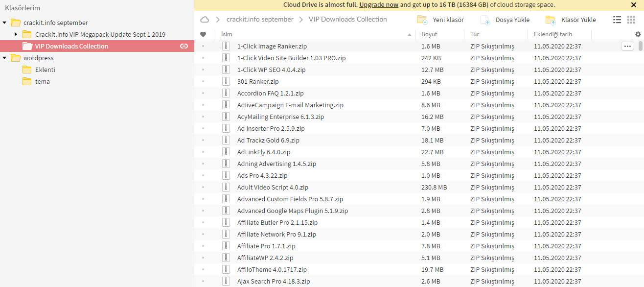Open the tema folder in tree
Screen dimensions: 644x287
pos(43,81)
